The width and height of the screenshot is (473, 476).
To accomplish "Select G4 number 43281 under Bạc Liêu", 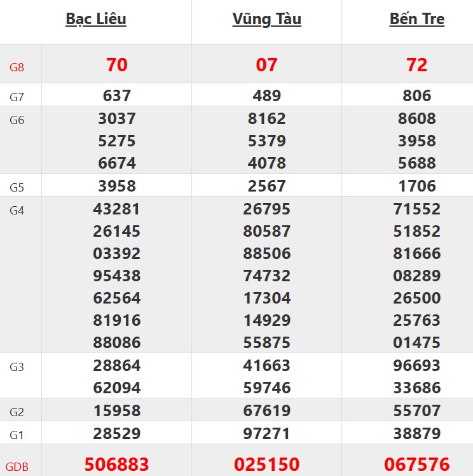I will click(x=117, y=209).
